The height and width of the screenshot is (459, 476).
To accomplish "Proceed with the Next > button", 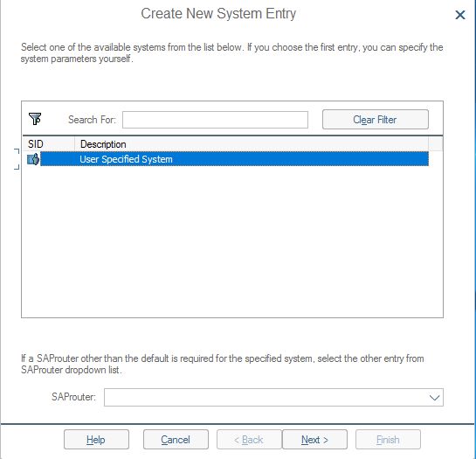I will (x=314, y=439).
